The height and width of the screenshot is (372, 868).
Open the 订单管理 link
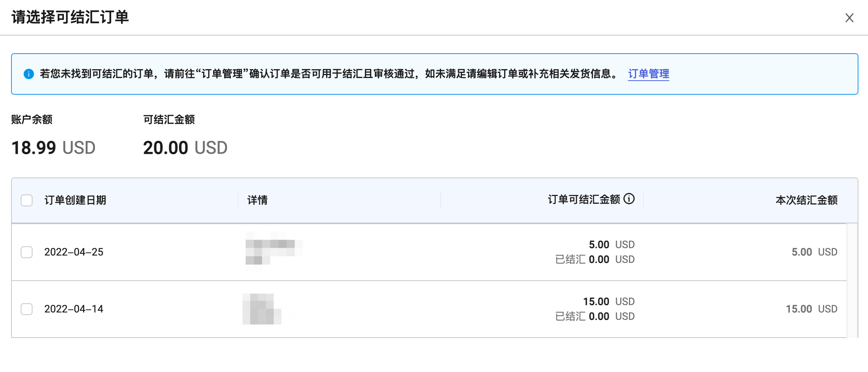pyautogui.click(x=649, y=74)
